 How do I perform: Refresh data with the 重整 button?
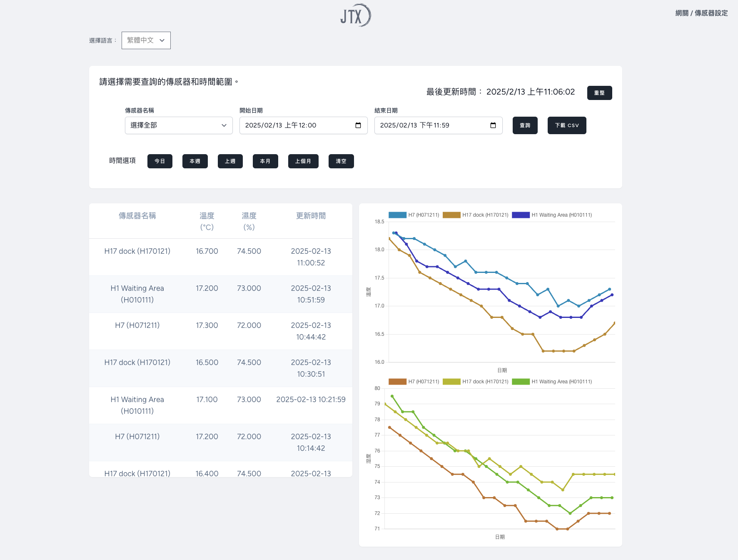click(x=599, y=93)
